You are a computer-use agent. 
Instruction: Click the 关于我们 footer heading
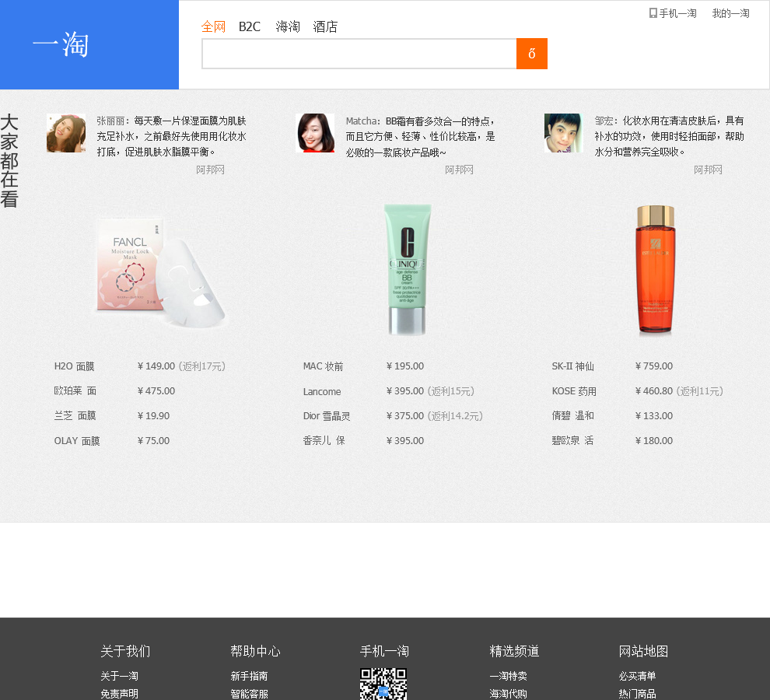click(125, 651)
